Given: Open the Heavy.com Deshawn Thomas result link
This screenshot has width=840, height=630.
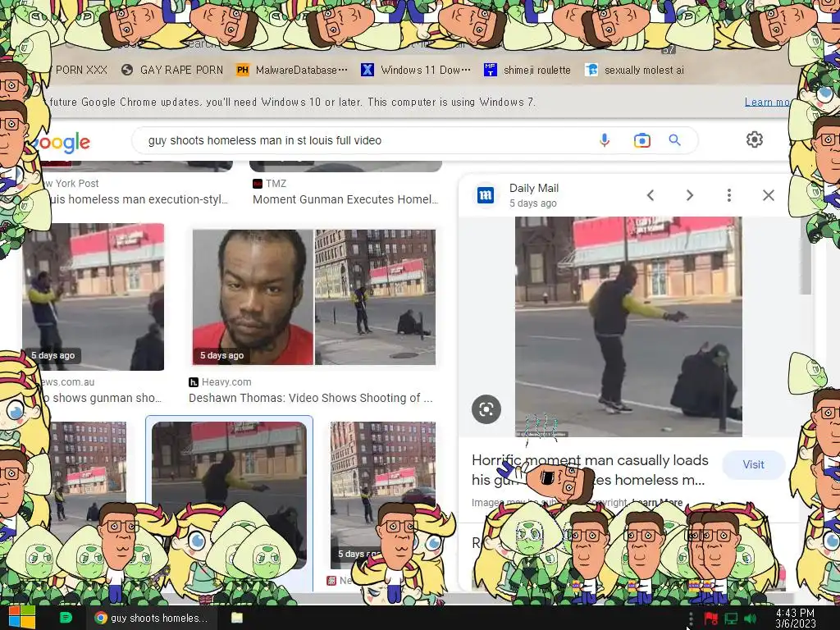Looking at the screenshot, I should [x=311, y=398].
